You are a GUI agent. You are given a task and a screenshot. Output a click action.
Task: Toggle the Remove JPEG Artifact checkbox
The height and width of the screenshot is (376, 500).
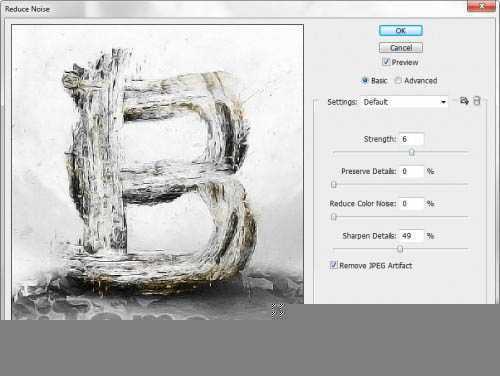pyautogui.click(x=333, y=265)
